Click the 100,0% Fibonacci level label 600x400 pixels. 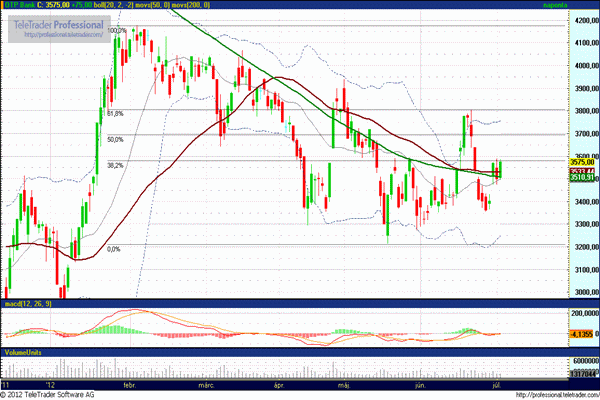pos(117,30)
